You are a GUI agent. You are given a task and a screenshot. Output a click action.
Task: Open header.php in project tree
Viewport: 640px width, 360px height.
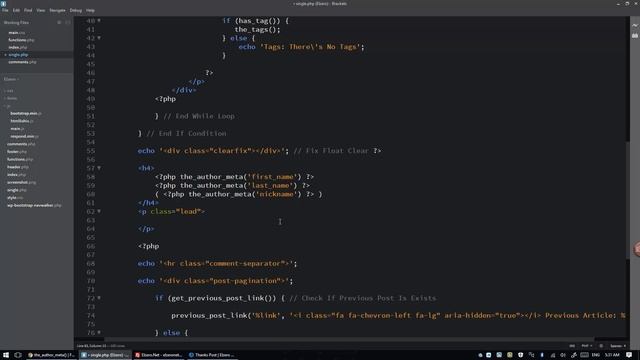point(18,167)
